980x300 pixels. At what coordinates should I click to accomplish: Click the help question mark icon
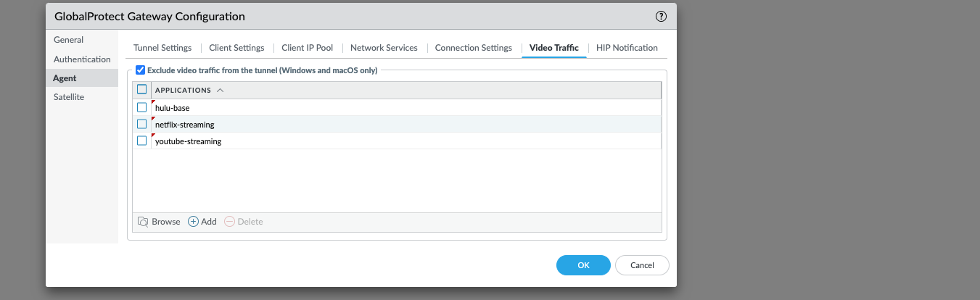coord(660,16)
